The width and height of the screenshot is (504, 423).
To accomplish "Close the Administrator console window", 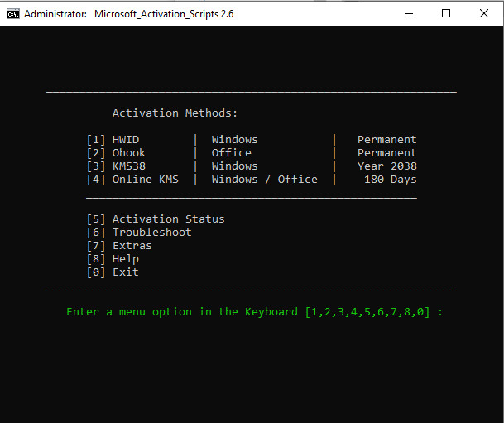I will (484, 13).
